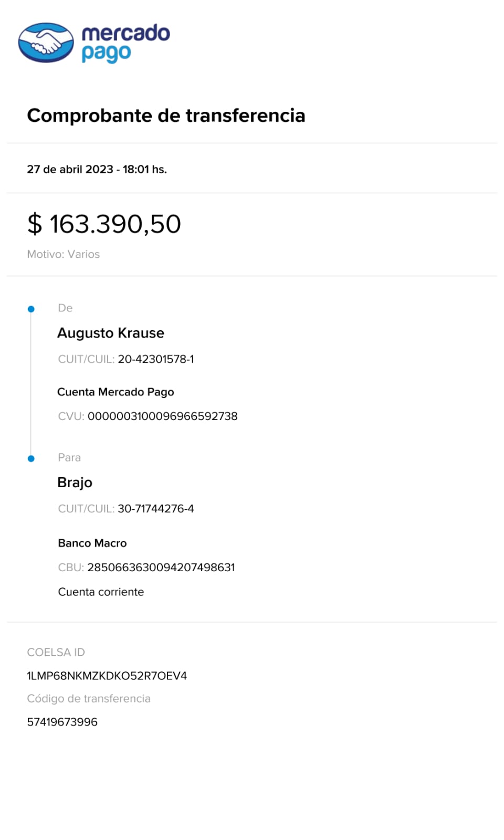Select the sender CUIT 20-42301578-1

155,359
